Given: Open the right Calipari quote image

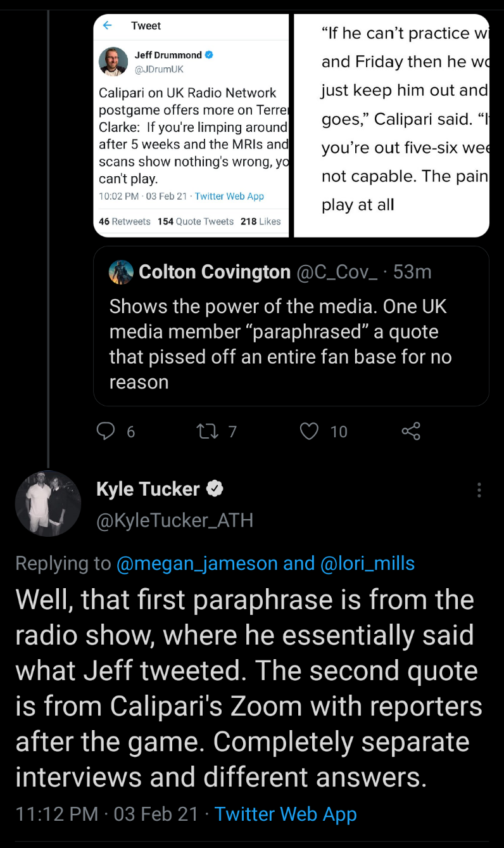Looking at the screenshot, I should tap(392, 125).
